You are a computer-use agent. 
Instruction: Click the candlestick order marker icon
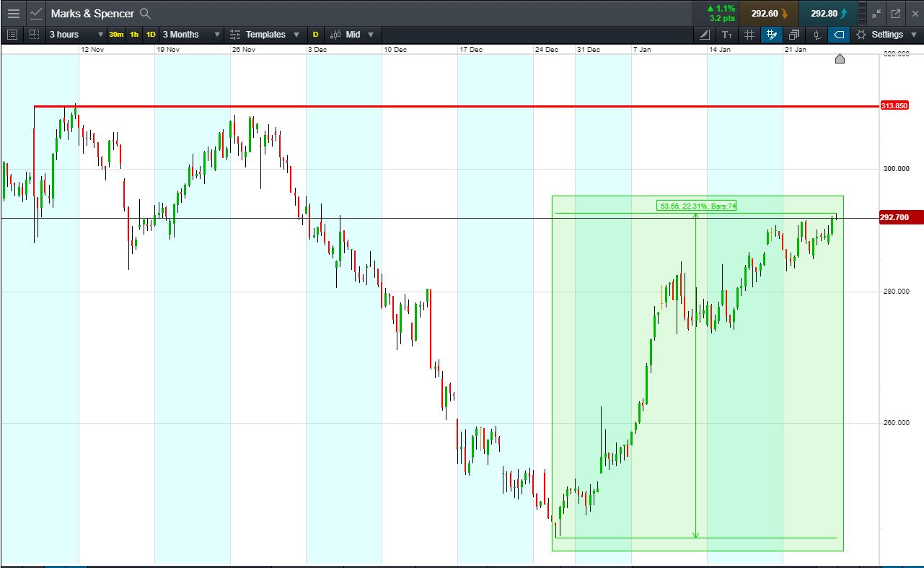click(x=817, y=34)
